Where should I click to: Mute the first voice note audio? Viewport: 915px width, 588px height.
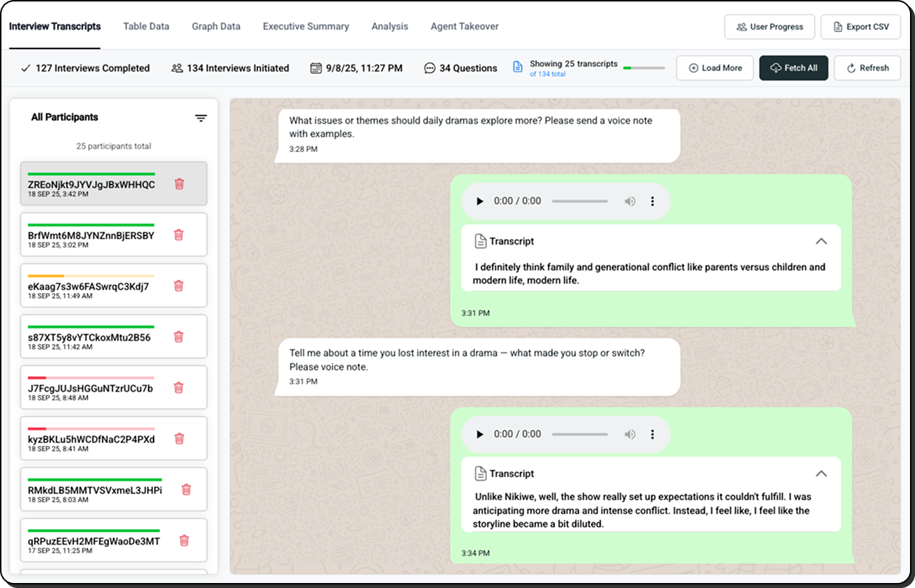click(630, 201)
